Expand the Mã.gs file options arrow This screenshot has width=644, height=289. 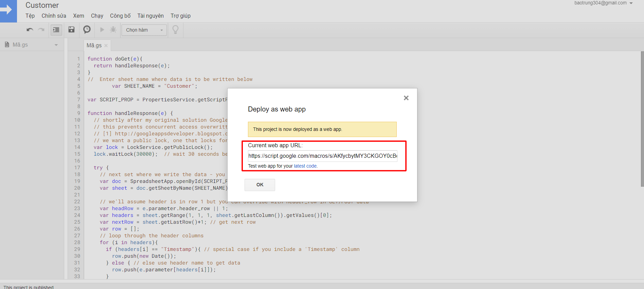tap(56, 45)
